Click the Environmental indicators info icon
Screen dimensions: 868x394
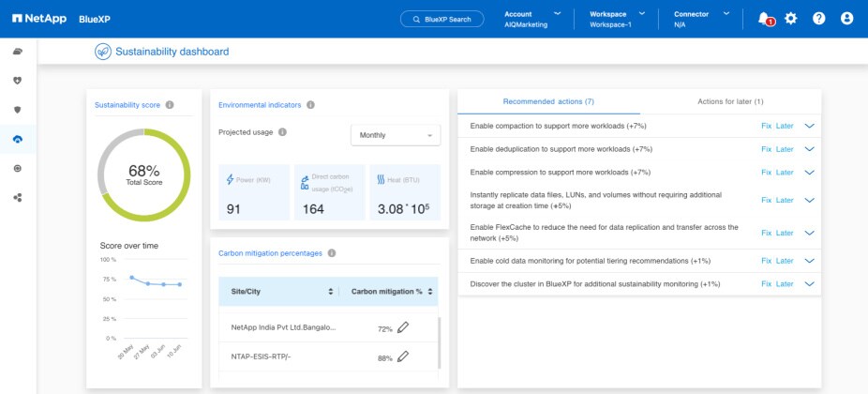[x=310, y=105]
